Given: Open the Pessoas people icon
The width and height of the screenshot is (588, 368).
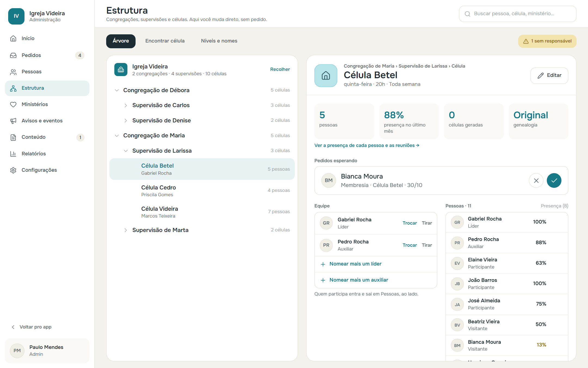Looking at the screenshot, I should click(13, 72).
